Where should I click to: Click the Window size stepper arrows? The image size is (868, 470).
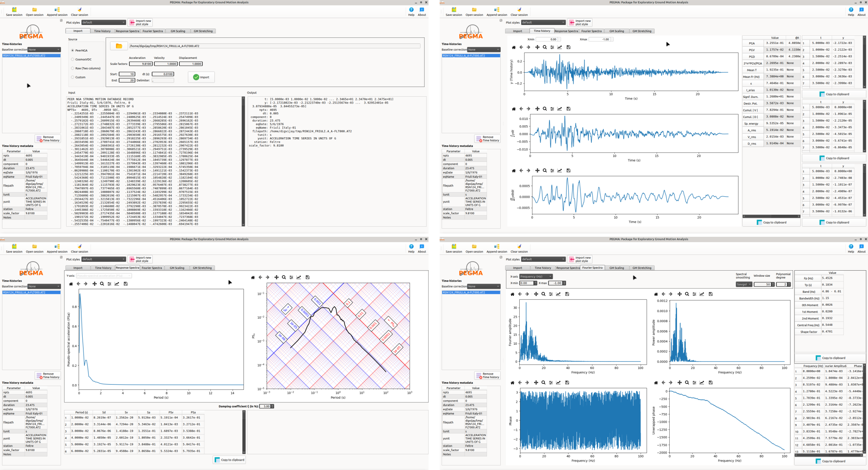coord(773,284)
